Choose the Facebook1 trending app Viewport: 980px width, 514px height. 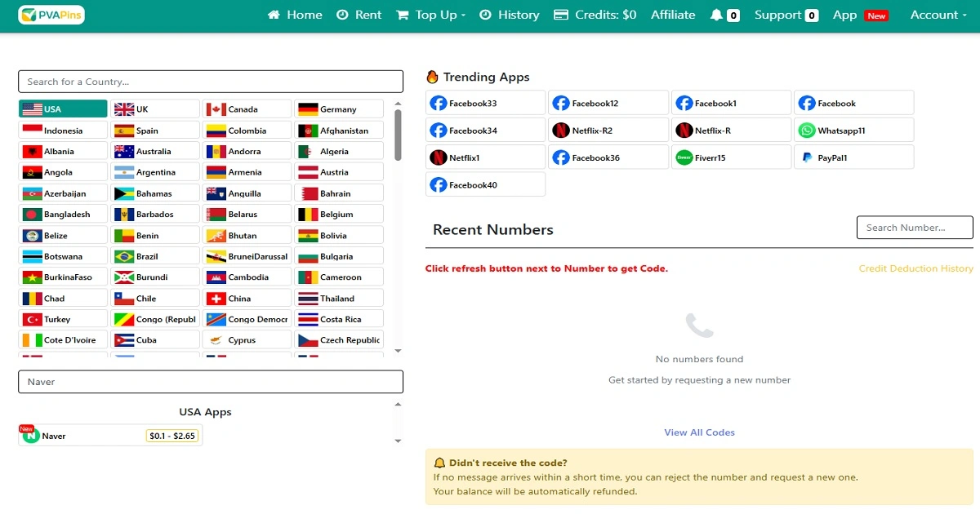coord(732,103)
